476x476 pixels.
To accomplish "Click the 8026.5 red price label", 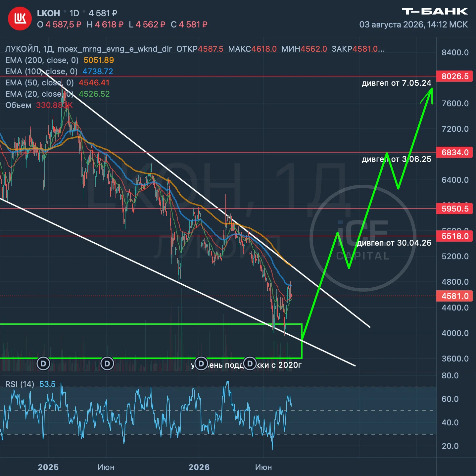I will click(x=455, y=76).
